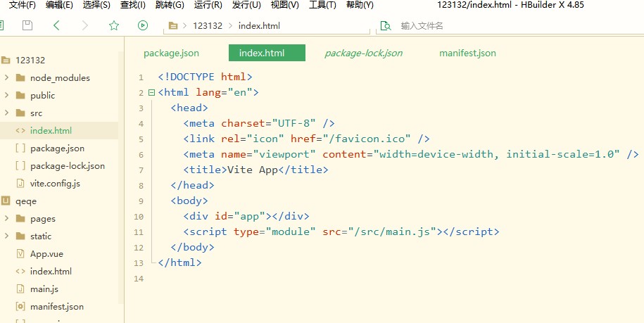Navigate forward with the right arrow icon

[85, 26]
